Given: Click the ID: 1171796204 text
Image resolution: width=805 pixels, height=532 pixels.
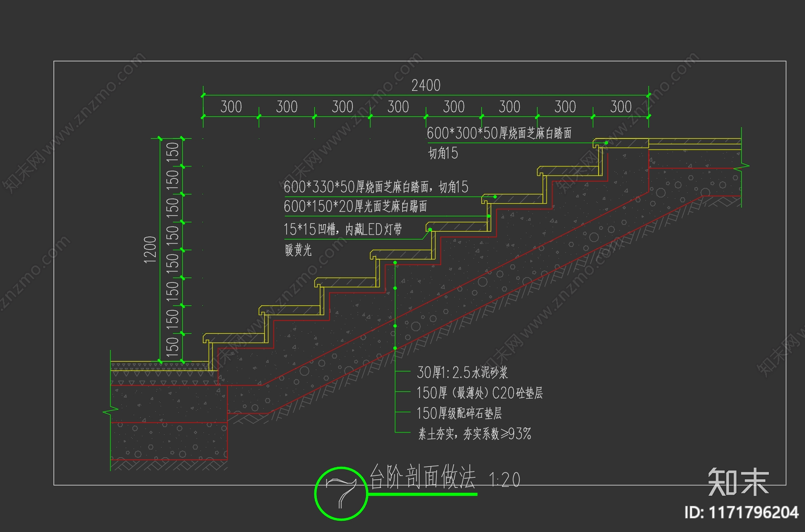Looking at the screenshot, I should [x=741, y=512].
